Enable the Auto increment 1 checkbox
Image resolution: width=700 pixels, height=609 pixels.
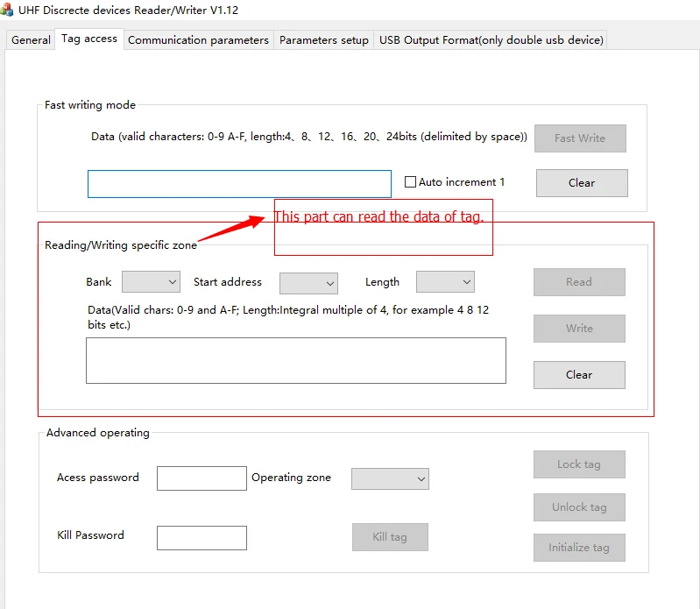click(x=410, y=182)
